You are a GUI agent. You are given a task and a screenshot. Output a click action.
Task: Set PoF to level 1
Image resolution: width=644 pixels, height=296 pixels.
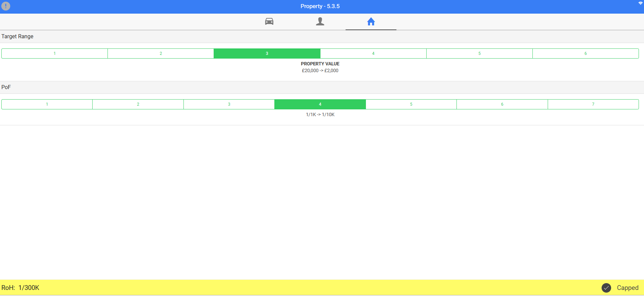[47, 104]
